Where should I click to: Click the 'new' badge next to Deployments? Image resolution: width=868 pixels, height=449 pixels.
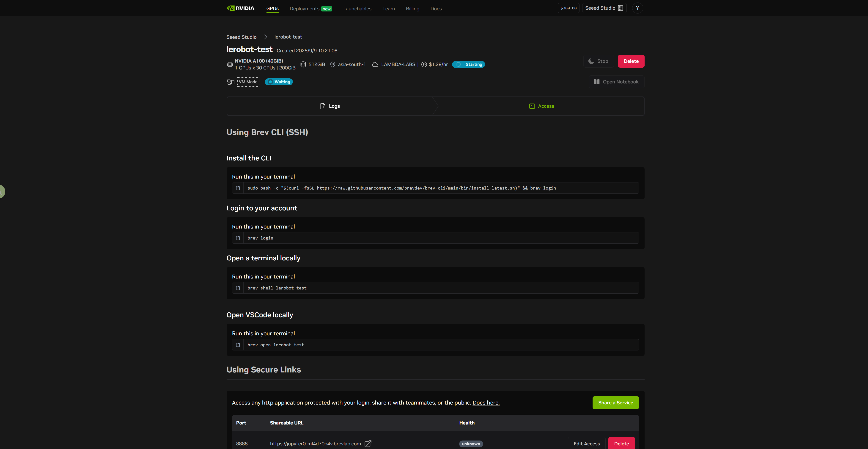coord(326,9)
